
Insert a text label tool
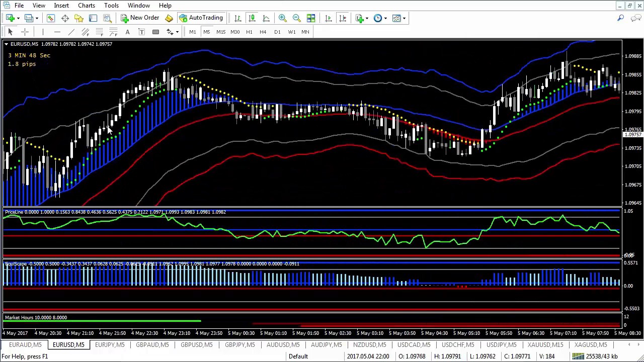point(141,32)
